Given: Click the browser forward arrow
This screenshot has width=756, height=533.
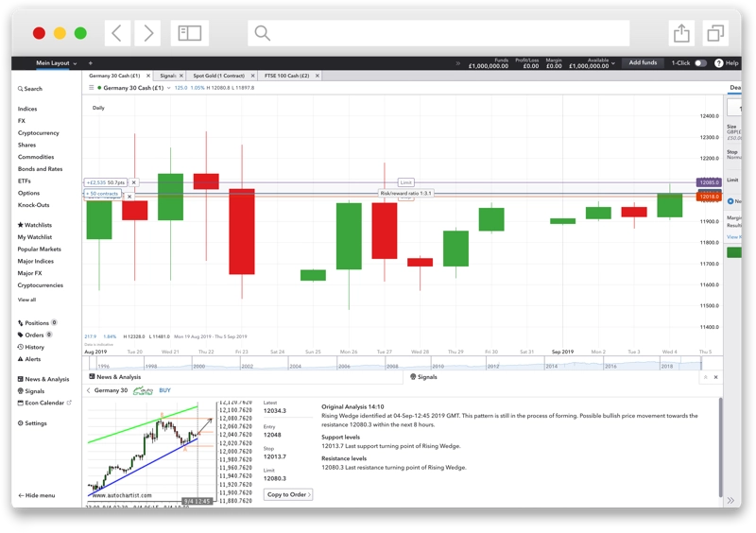Looking at the screenshot, I should coord(147,33).
